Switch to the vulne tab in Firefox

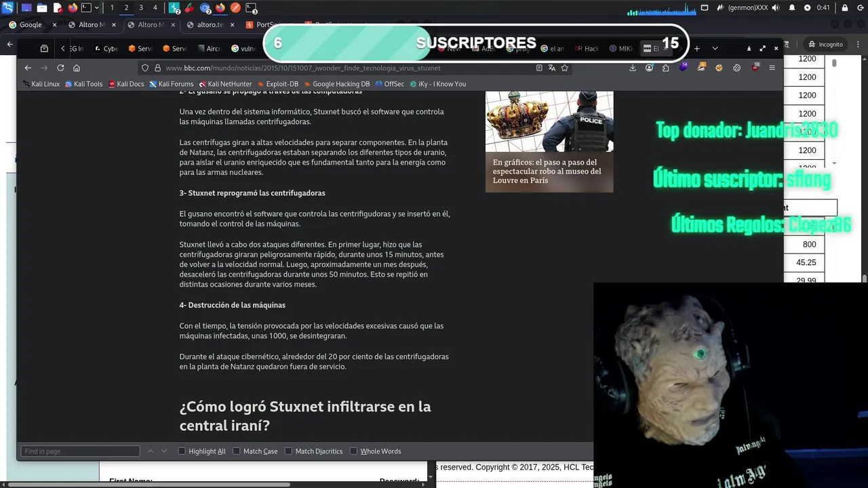243,48
